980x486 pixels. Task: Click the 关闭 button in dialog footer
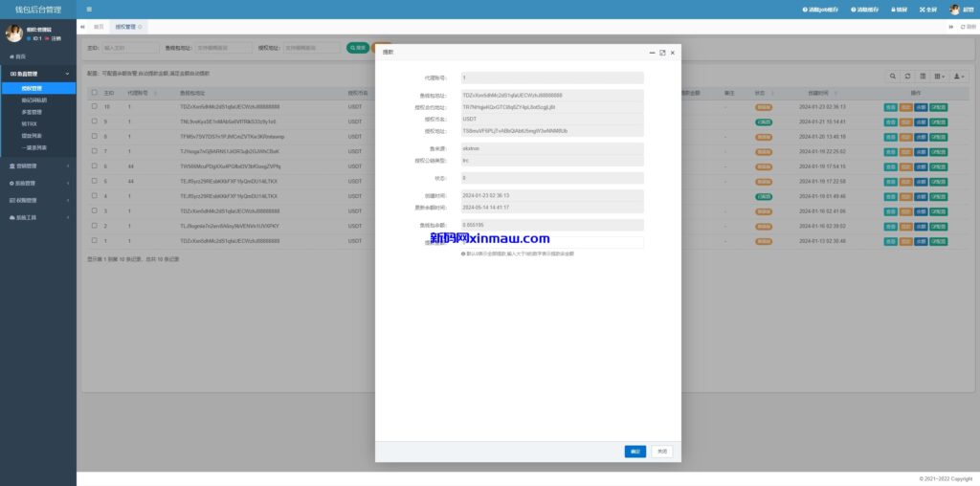click(662, 451)
